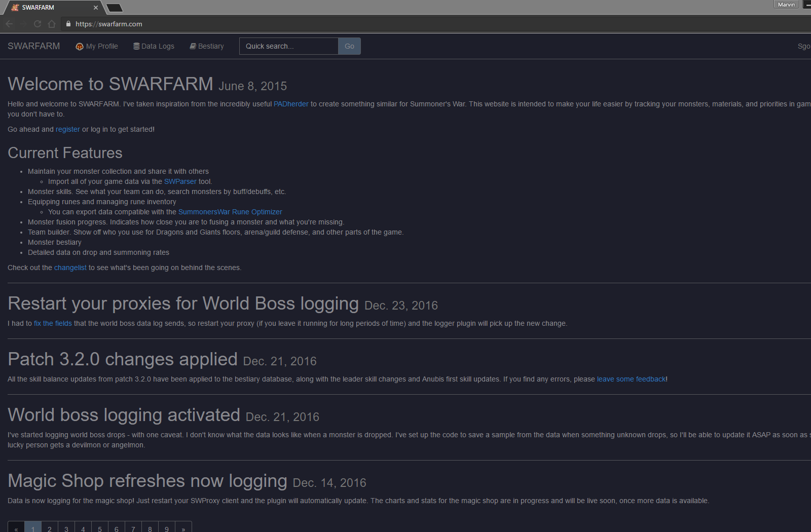Viewport: 811px width, 532px height.
Task: Click the secure padlock icon
Action: click(x=68, y=24)
